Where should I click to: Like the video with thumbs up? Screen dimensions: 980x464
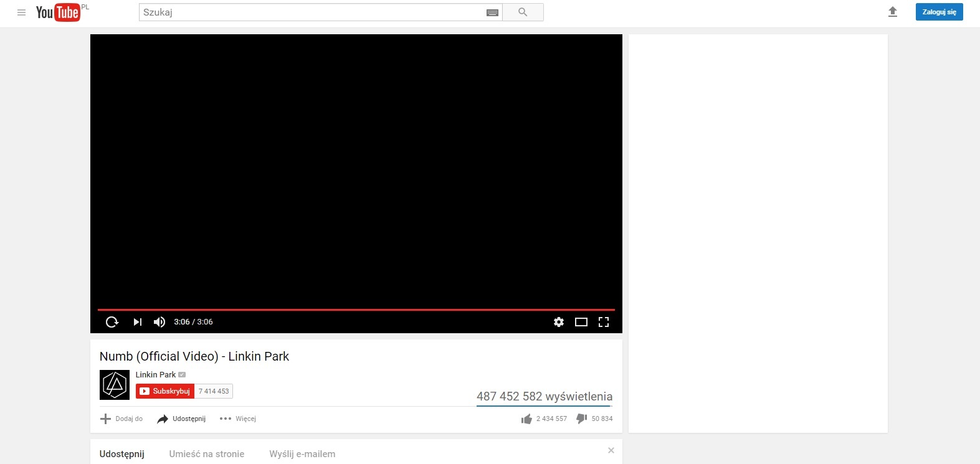click(544, 419)
